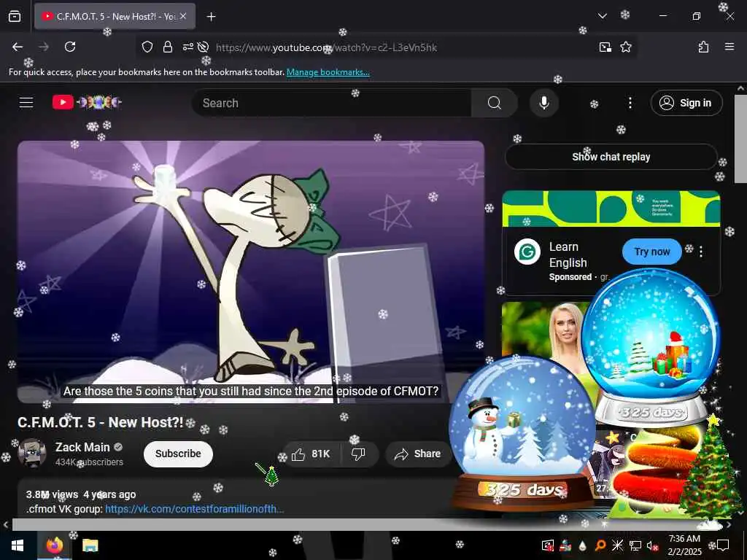The width and height of the screenshot is (747, 560).
Task: Open YouTube settings three-dot menu
Action: point(630,103)
